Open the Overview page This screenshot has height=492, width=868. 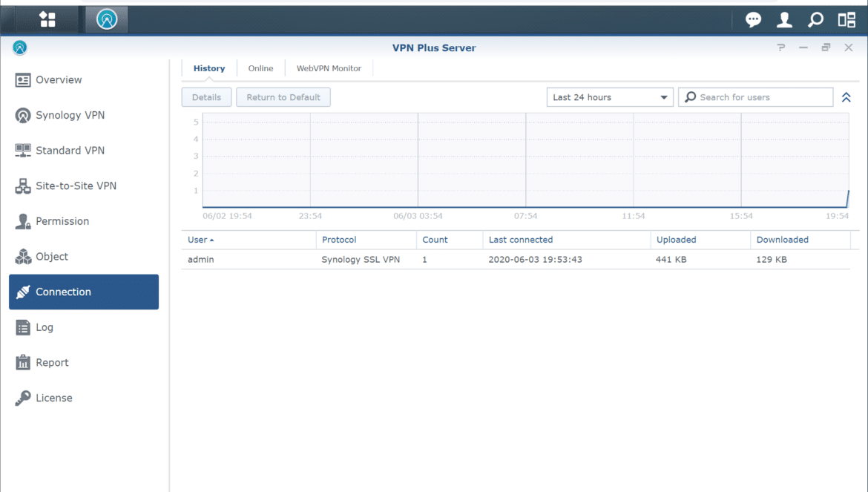[x=84, y=79]
